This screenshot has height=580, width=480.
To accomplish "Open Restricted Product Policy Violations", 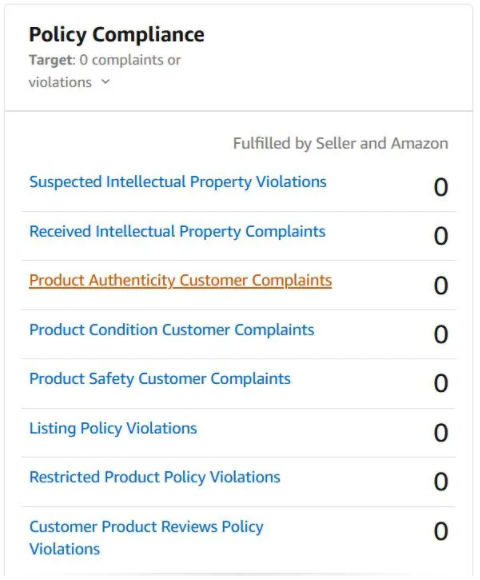I will point(155,477).
